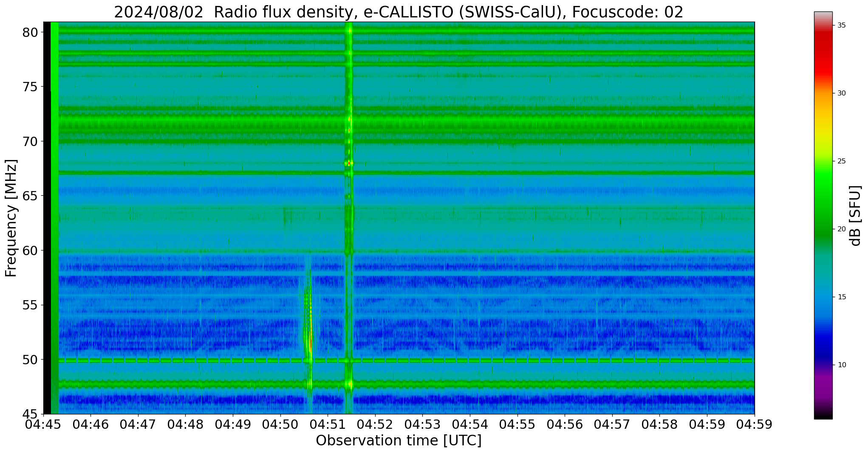Click the 04:46 time tick label
The height and width of the screenshot is (453, 868).
point(91,425)
